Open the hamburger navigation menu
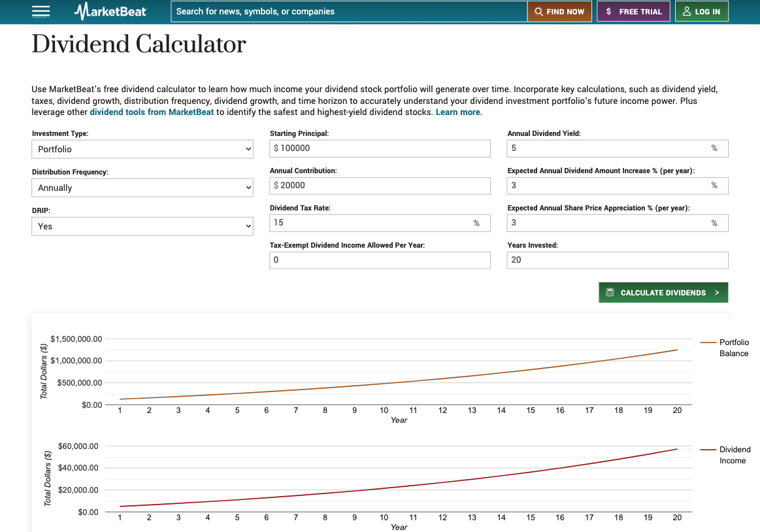Image resolution: width=760 pixels, height=532 pixels. [x=41, y=12]
